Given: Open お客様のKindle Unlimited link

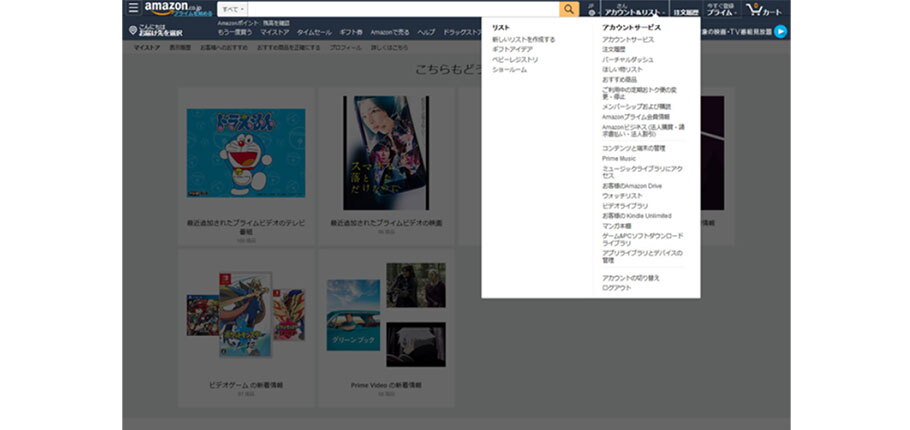Looking at the screenshot, I should 637,215.
